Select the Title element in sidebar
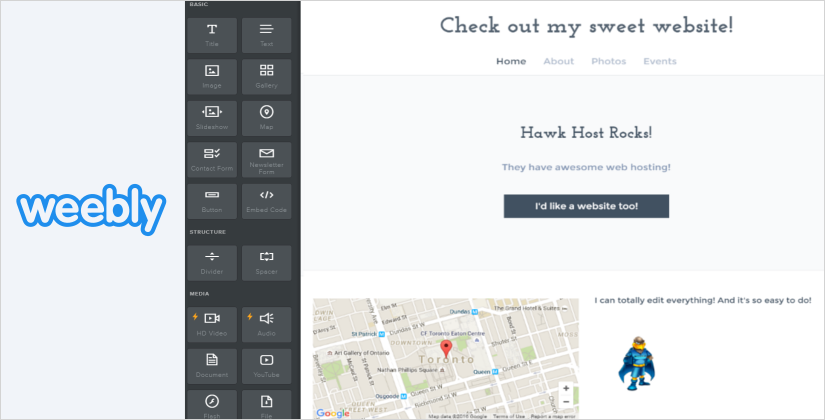 pos(212,35)
